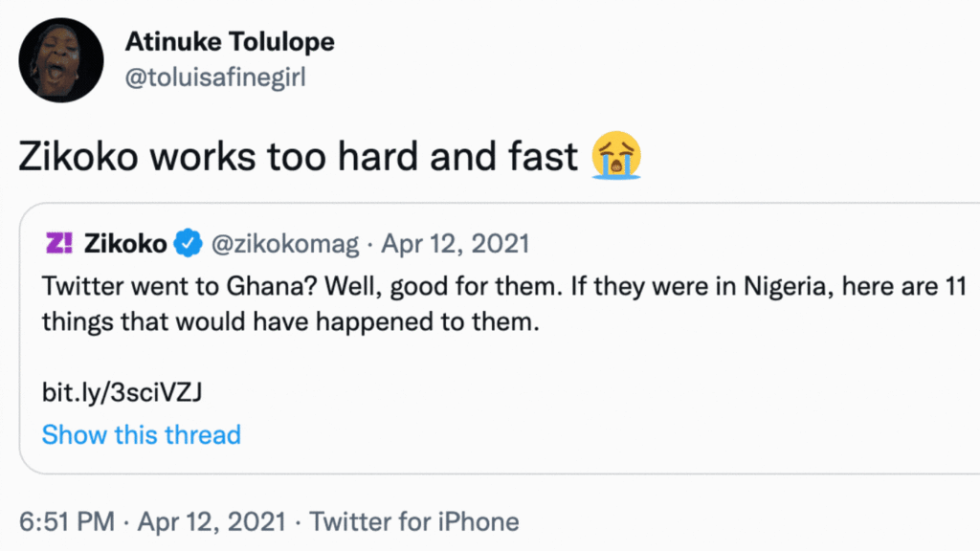Screen dimensions: 980x551
Task: Expand with Show this thread
Action: click(x=141, y=435)
